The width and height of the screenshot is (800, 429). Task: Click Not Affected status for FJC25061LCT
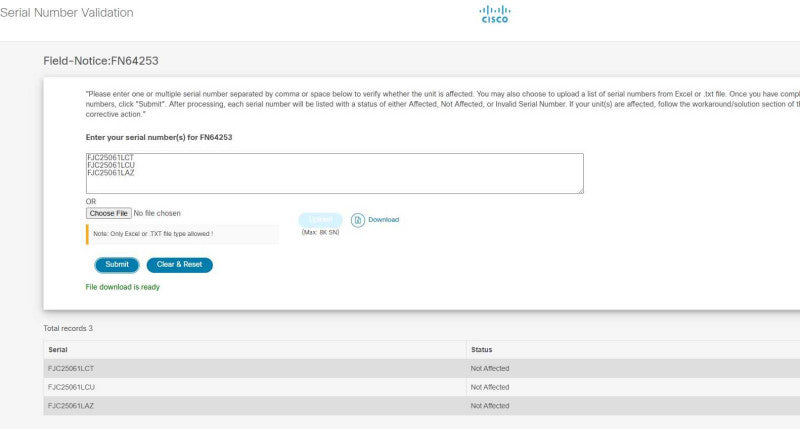[490, 368]
